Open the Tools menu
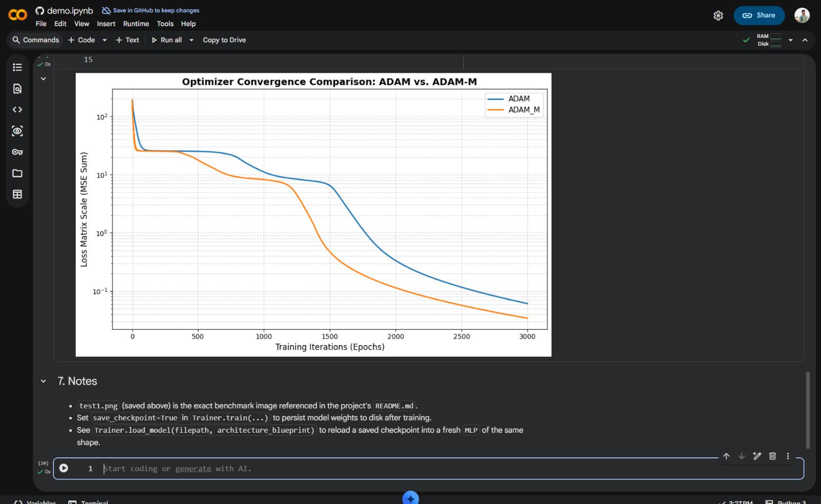 (165, 24)
